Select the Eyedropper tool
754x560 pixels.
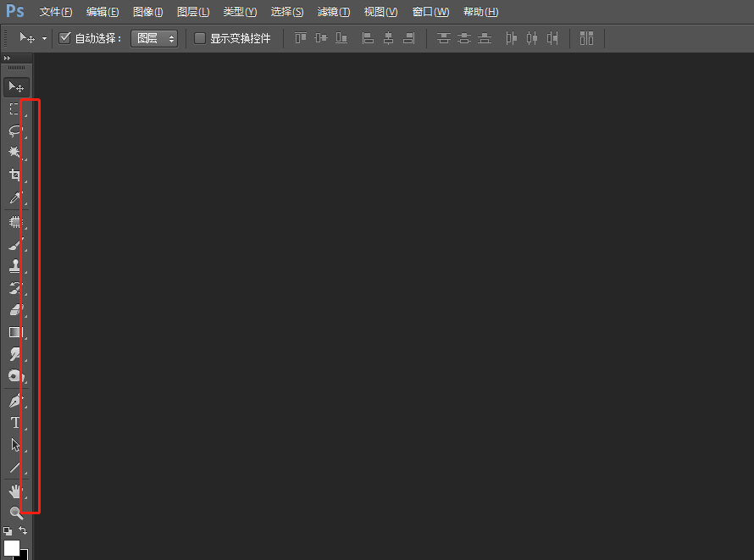click(x=15, y=197)
